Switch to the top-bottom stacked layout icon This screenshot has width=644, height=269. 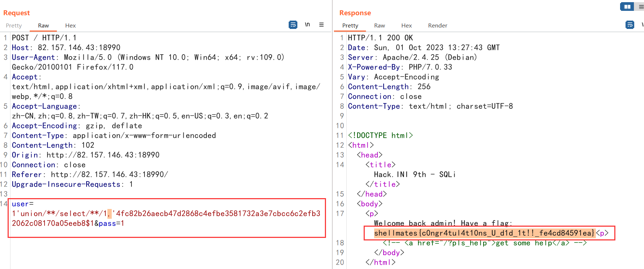click(641, 7)
